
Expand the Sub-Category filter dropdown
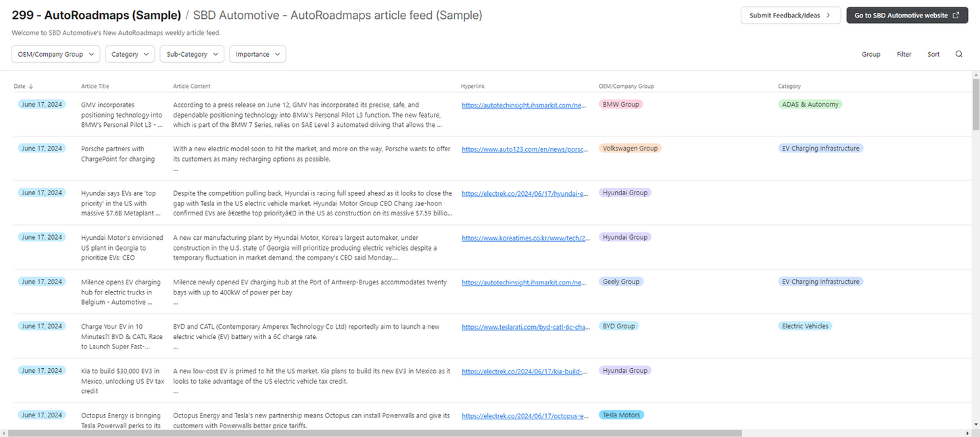(x=192, y=54)
